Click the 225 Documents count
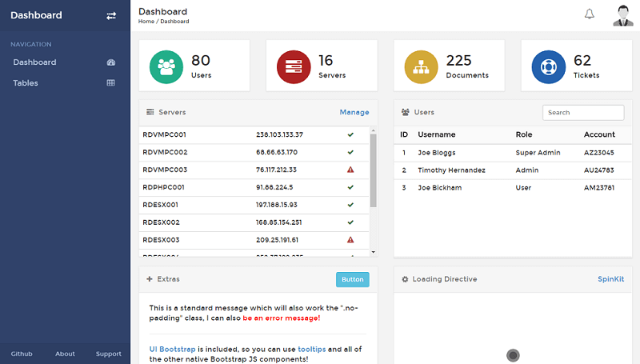The height and width of the screenshot is (364, 640). pyautogui.click(x=458, y=60)
